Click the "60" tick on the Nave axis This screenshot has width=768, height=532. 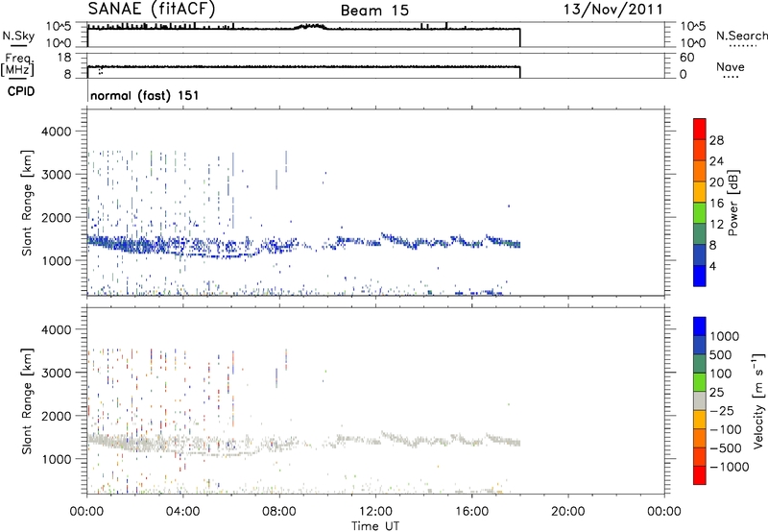687,58
